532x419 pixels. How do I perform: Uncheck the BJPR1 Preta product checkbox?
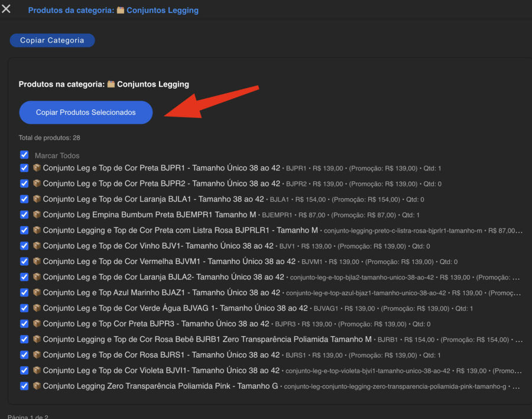click(x=24, y=168)
